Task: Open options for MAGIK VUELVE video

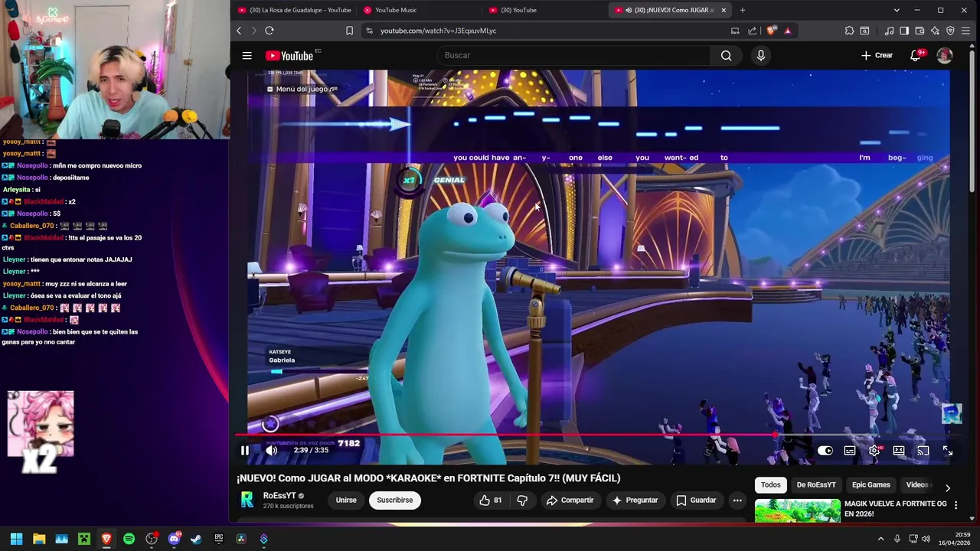Action: point(955,505)
